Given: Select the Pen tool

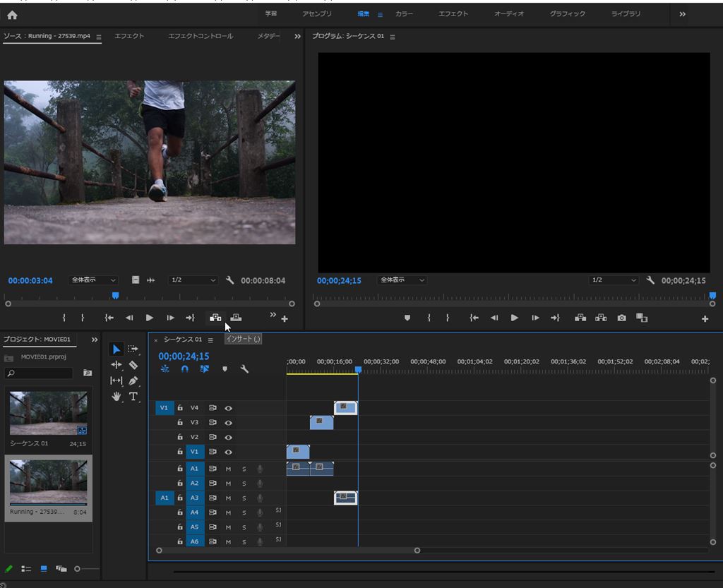Looking at the screenshot, I should [133, 380].
